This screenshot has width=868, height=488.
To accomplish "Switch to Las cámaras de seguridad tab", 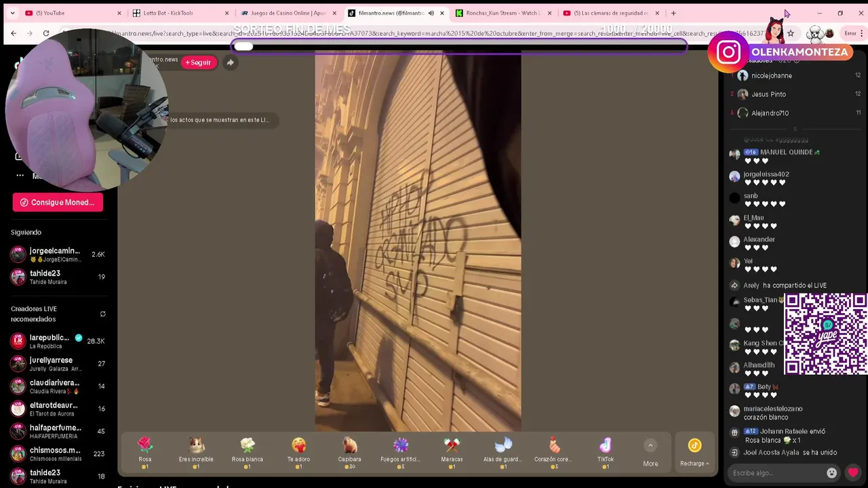I will click(x=610, y=13).
